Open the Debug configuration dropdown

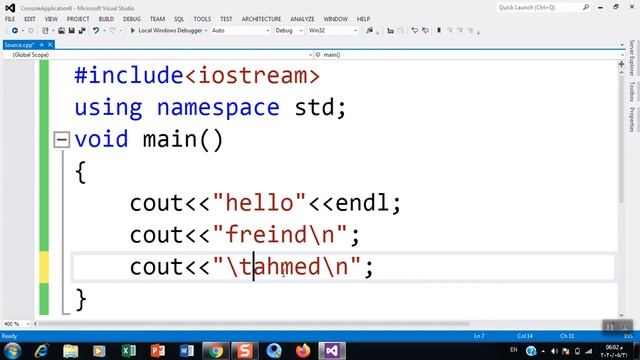pos(289,31)
